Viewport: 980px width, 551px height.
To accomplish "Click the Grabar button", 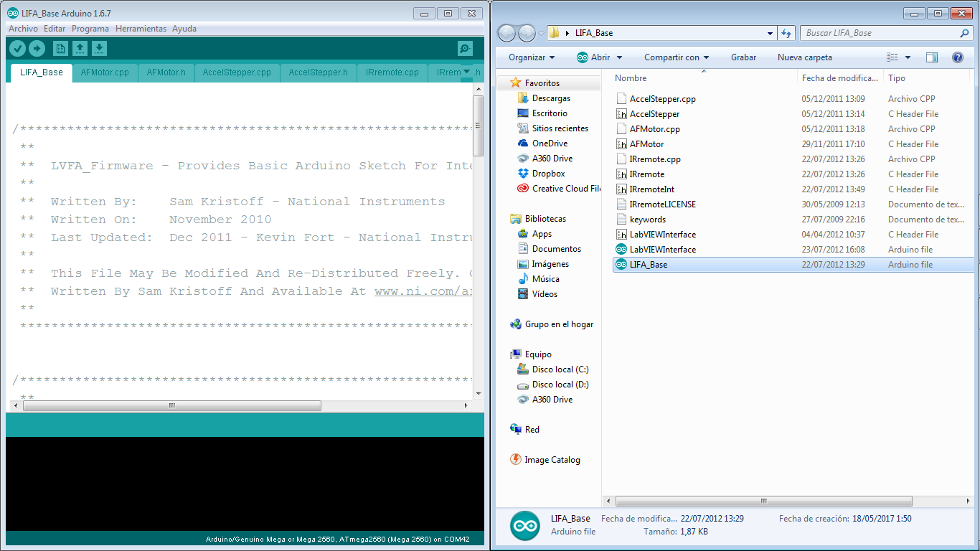I will (743, 57).
